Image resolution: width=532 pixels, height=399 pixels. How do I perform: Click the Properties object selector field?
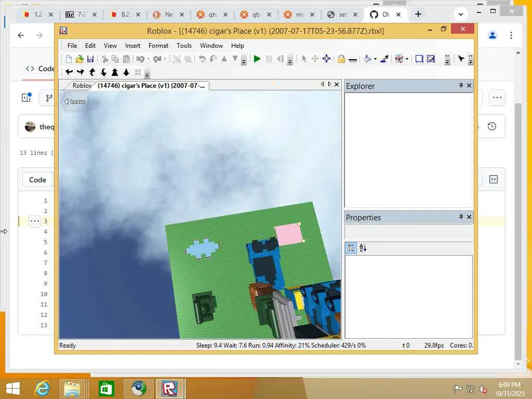coord(408,232)
